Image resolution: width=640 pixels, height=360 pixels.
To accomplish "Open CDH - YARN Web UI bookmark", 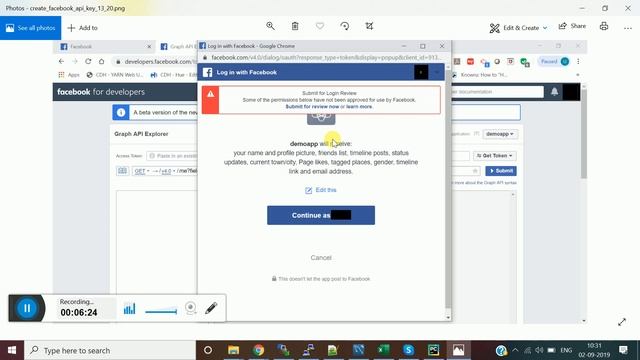I will (x=115, y=75).
